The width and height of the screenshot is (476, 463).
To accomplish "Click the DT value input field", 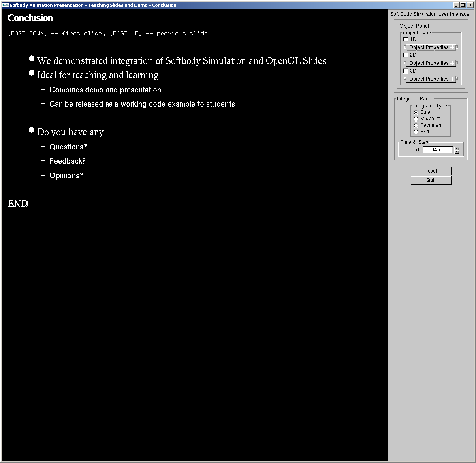I will click(x=438, y=150).
